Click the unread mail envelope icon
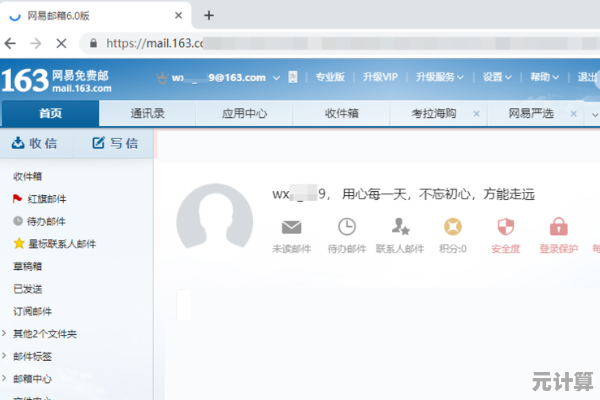The height and width of the screenshot is (400, 600). (x=291, y=227)
